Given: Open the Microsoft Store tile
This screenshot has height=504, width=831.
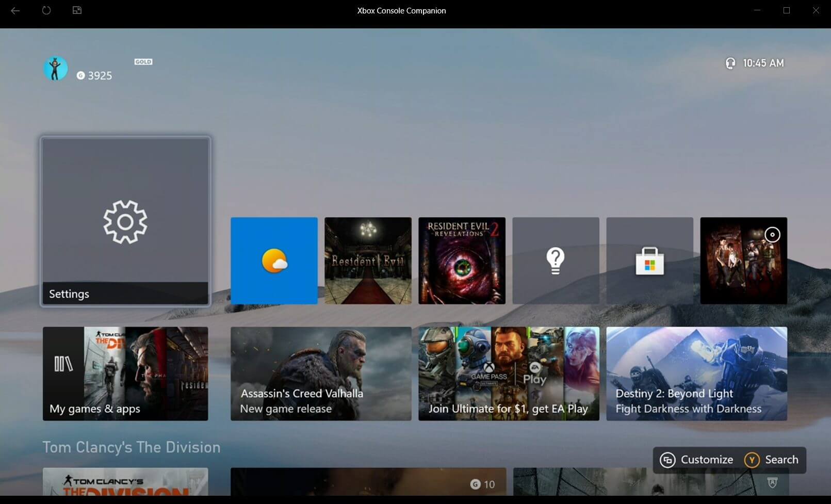Looking at the screenshot, I should 649,261.
